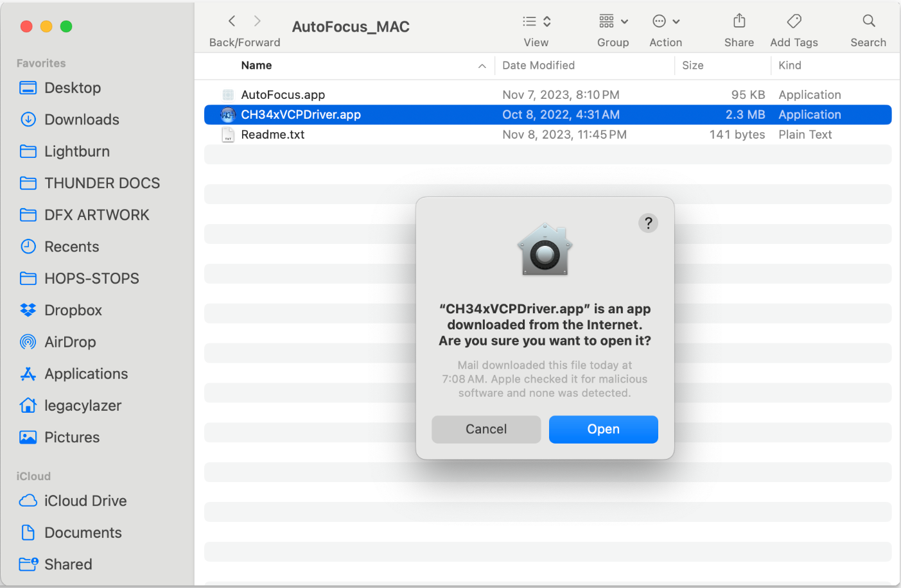
Task: Click the yellow minimize window button
Action: coord(46,26)
